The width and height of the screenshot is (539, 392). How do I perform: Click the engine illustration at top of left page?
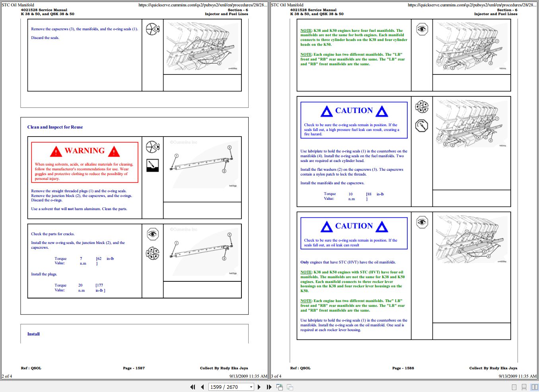[202, 47]
